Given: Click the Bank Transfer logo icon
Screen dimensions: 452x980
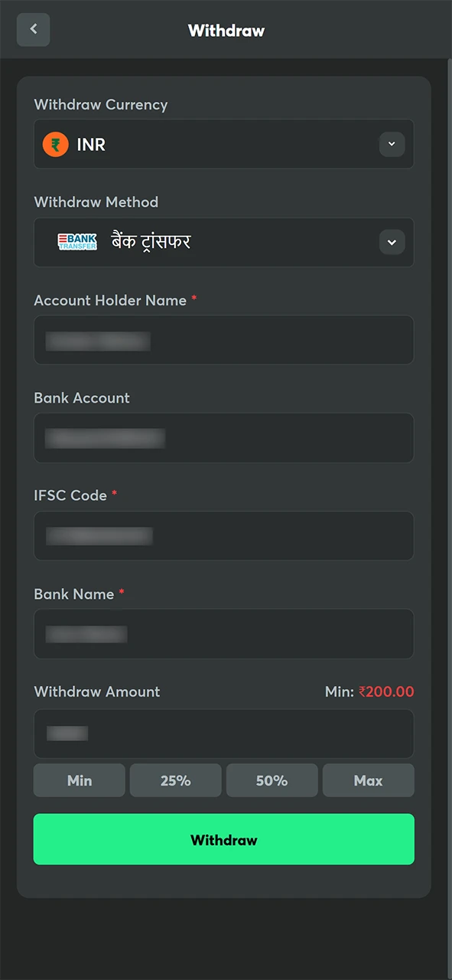Looking at the screenshot, I should tap(77, 242).
